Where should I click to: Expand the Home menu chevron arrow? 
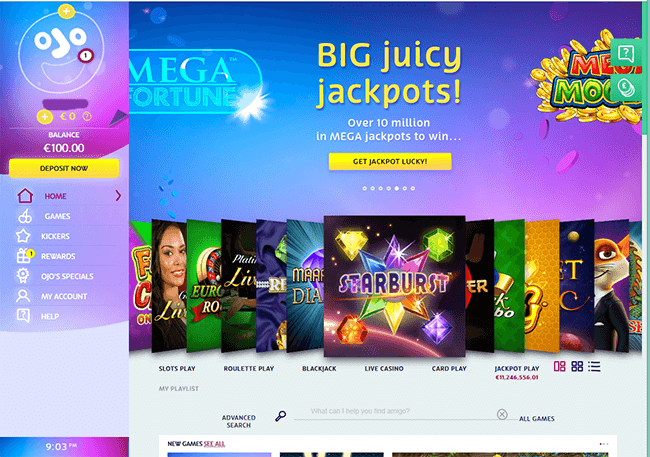tap(118, 196)
